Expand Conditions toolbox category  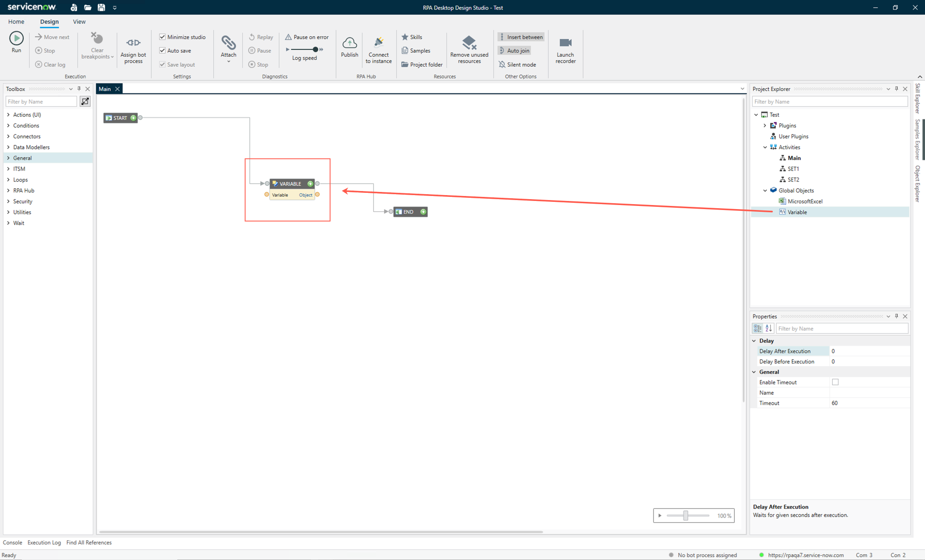9,126
